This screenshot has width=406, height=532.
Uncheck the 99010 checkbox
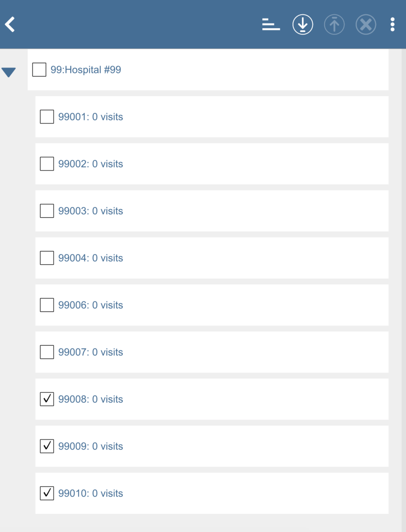tap(47, 493)
